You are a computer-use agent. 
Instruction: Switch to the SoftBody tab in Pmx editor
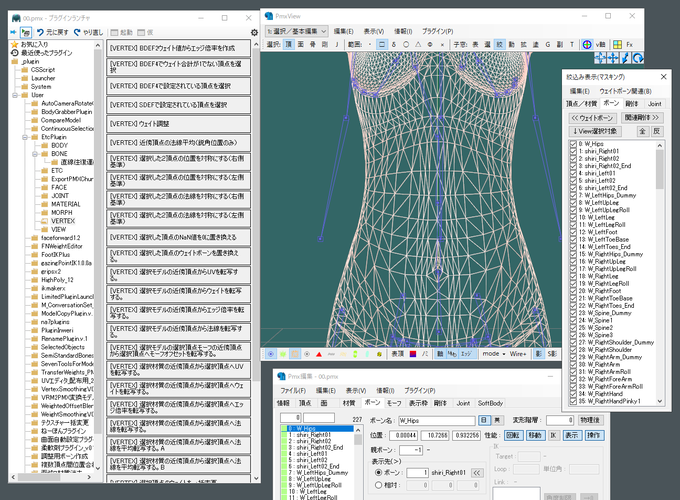[491, 402]
